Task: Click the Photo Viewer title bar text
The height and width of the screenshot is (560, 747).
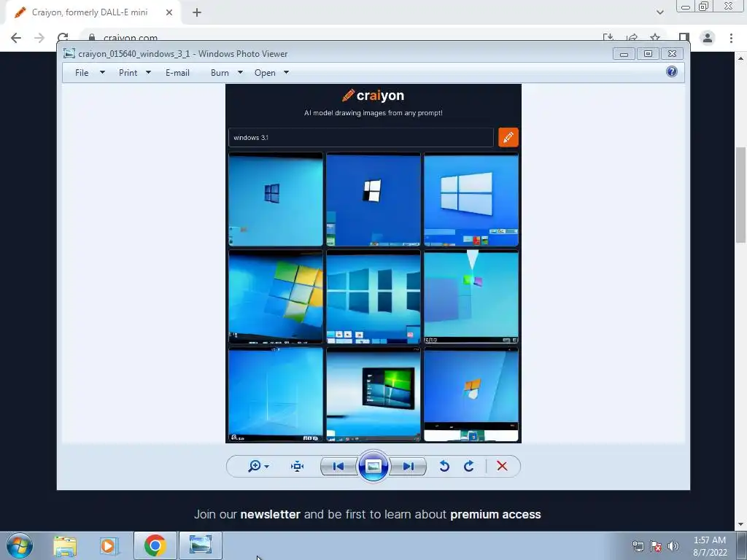Action: [183, 54]
